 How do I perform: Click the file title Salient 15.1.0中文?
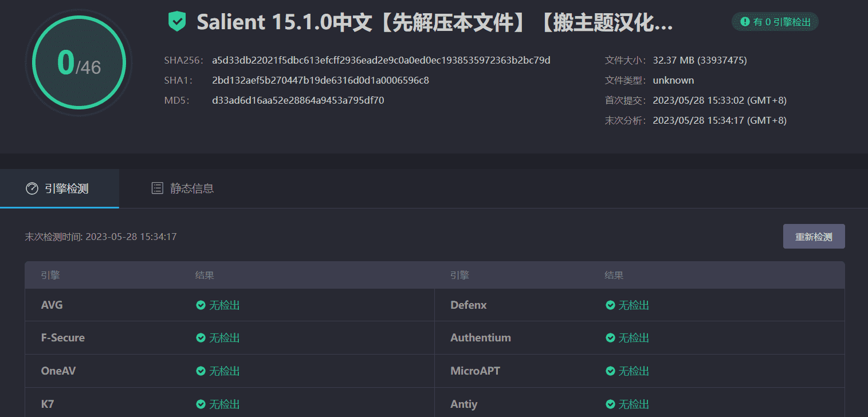435,22
